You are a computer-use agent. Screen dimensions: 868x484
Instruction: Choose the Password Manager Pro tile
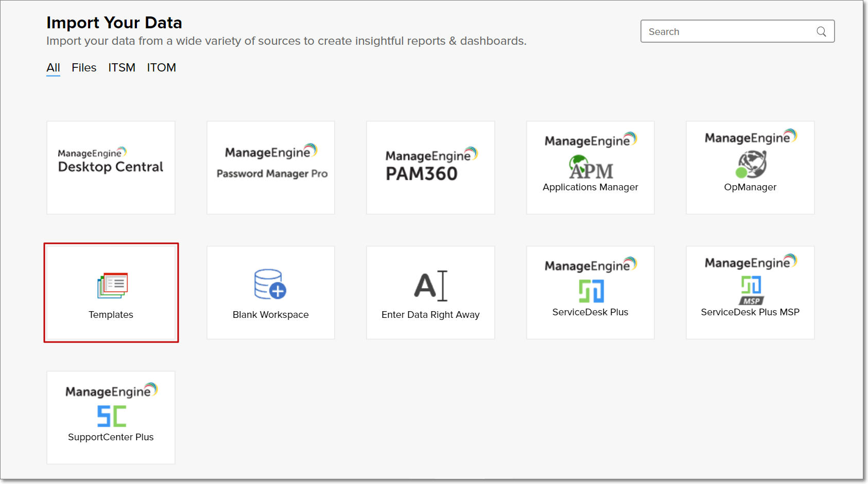pos(271,168)
